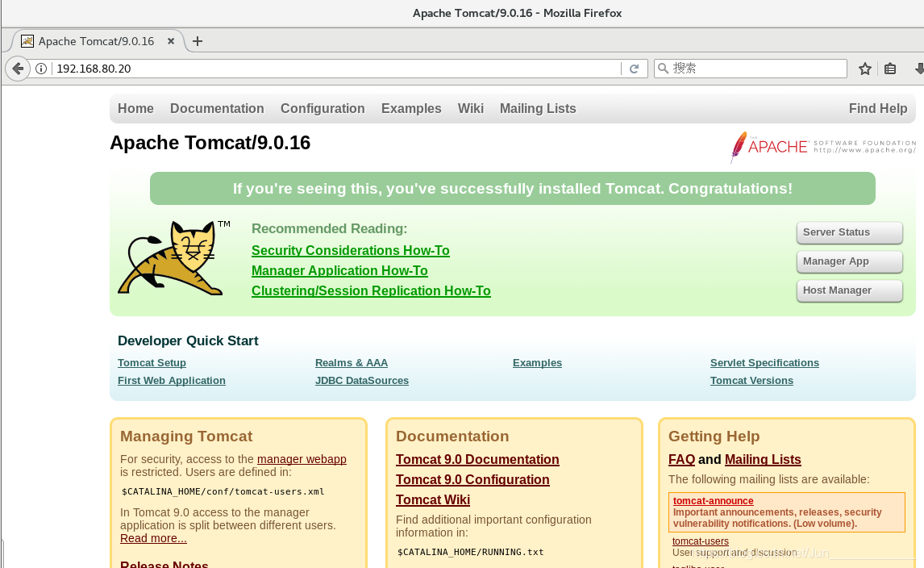This screenshot has width=924, height=568.
Task: Click the green Congratulations banner text
Action: pyautogui.click(x=513, y=189)
